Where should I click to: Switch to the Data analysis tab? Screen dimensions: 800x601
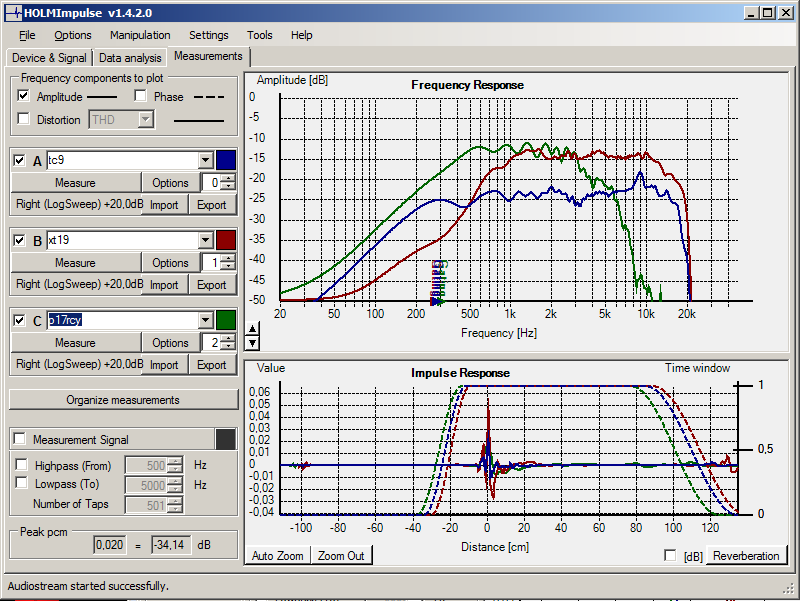130,58
